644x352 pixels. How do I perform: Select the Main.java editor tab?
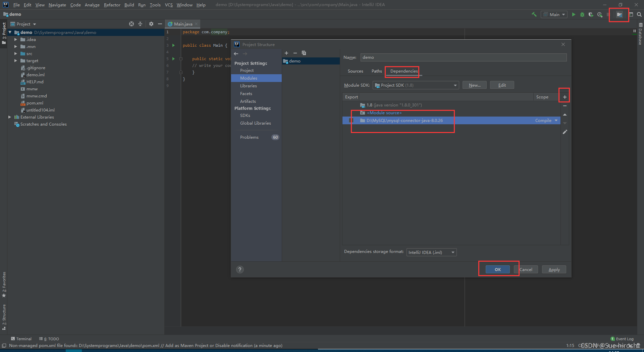[x=183, y=24]
